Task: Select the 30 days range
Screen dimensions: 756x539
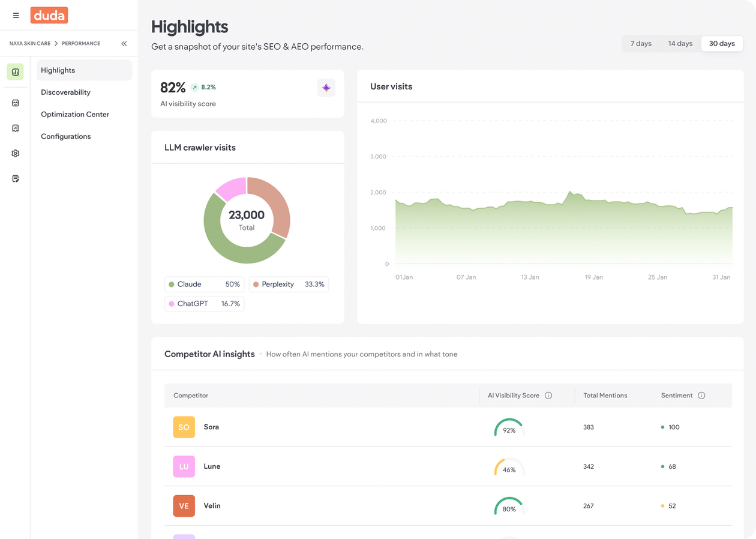Action: 722,44
